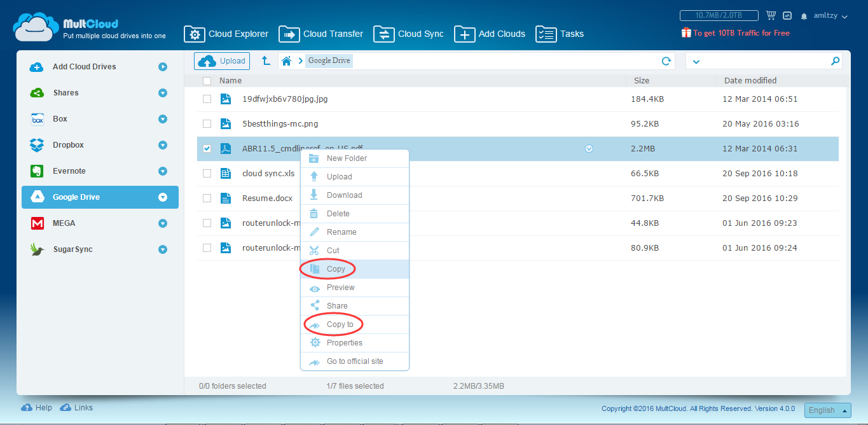The image size is (868, 425).
Task: Expand the Shares sidebar arrow
Action: click(x=163, y=93)
